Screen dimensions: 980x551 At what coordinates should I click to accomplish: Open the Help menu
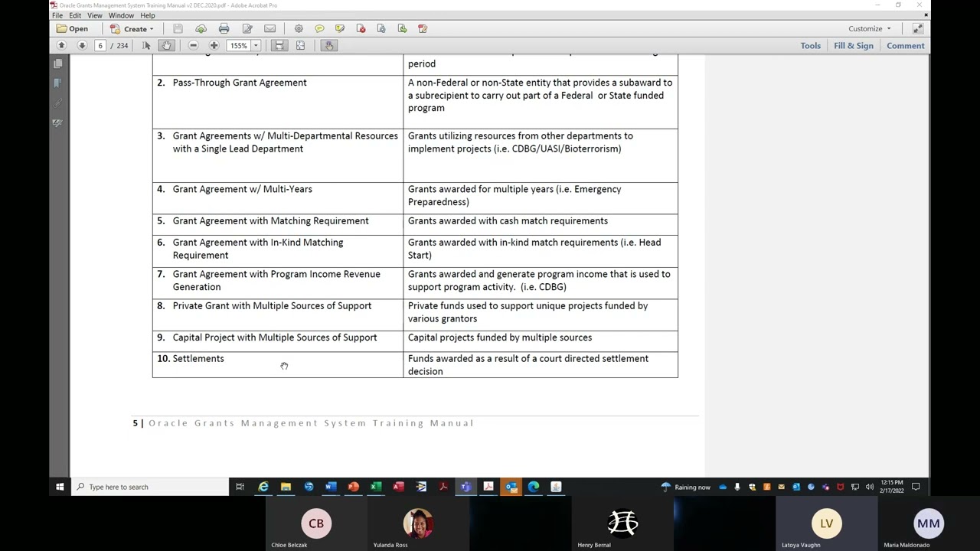pos(147,15)
